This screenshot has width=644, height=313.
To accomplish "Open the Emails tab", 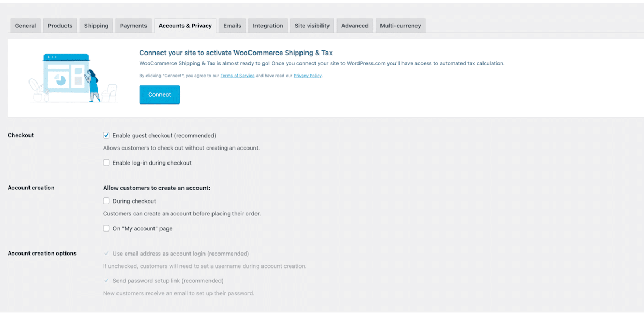I will tap(232, 26).
